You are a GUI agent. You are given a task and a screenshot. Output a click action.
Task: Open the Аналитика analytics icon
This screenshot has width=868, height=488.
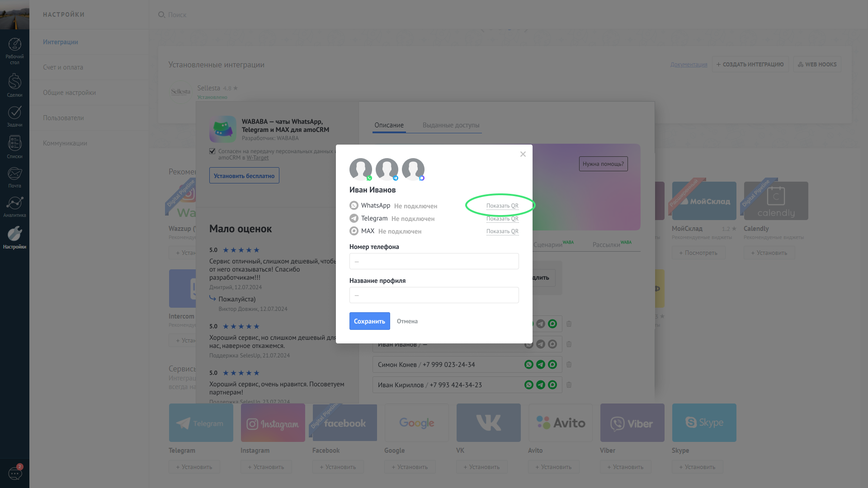(14, 206)
